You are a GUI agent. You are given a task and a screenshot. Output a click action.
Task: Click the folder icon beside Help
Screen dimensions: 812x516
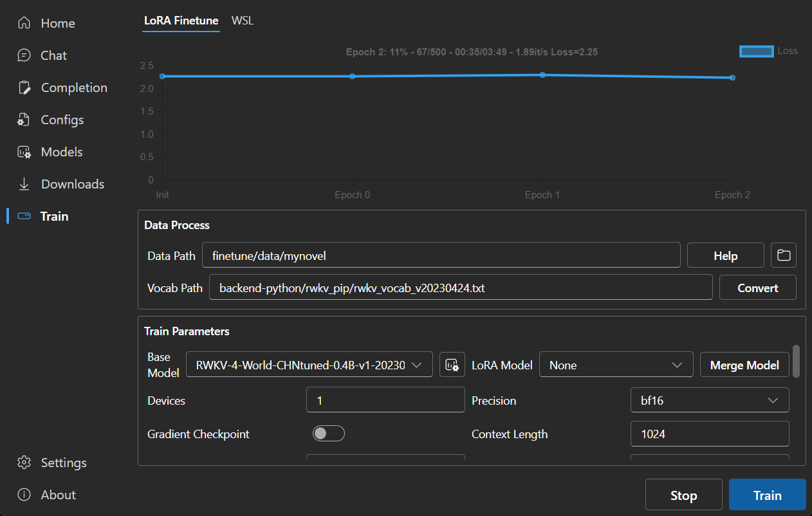coord(783,255)
